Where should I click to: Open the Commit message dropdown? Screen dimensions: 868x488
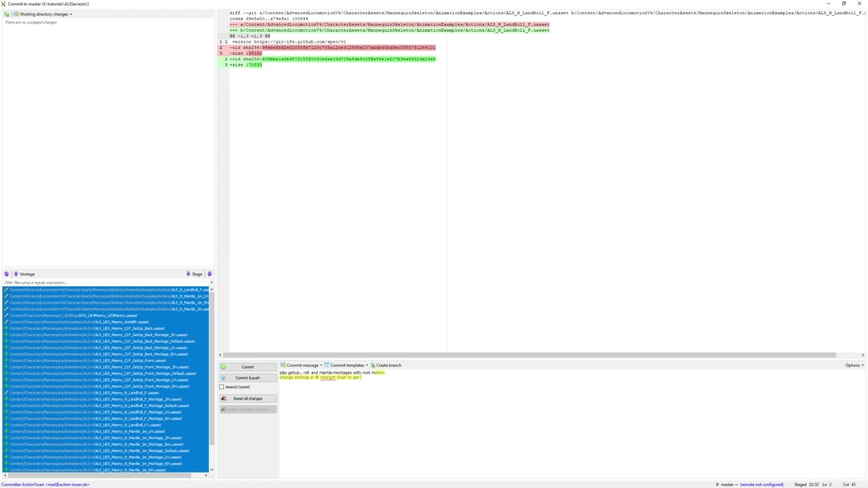(x=300, y=365)
